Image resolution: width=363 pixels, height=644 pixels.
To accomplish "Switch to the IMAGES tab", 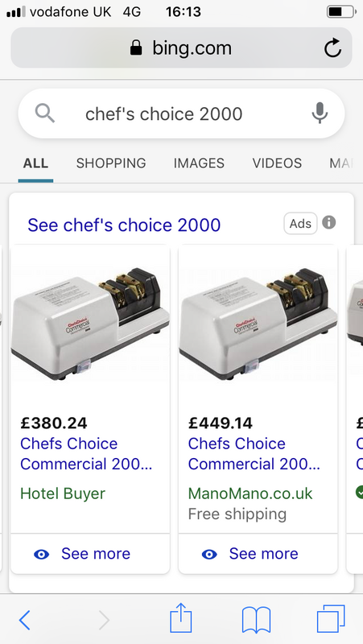I will [x=199, y=163].
